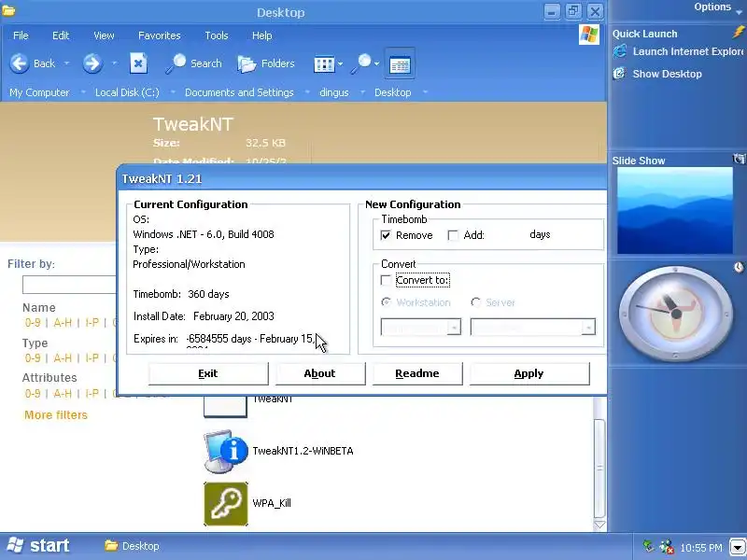Click the second tray icon on the taskbar
The width and height of the screenshot is (747, 560).
click(667, 546)
